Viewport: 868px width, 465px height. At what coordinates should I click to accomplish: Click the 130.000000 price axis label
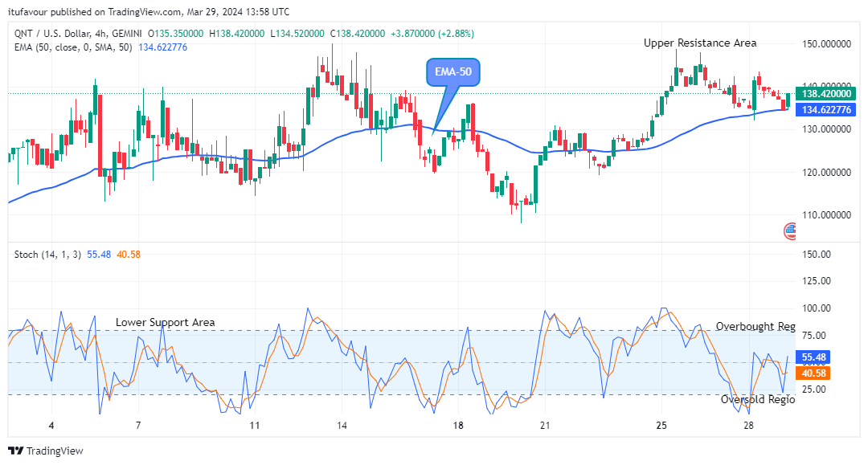click(826, 129)
